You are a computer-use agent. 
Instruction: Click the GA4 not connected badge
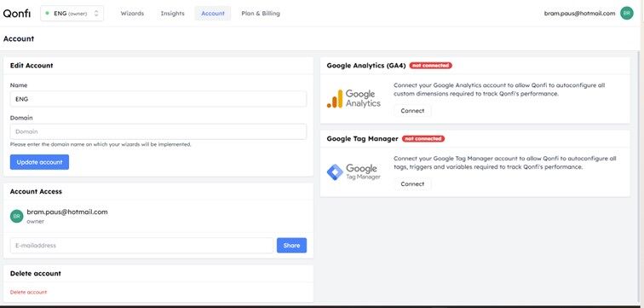tap(430, 66)
